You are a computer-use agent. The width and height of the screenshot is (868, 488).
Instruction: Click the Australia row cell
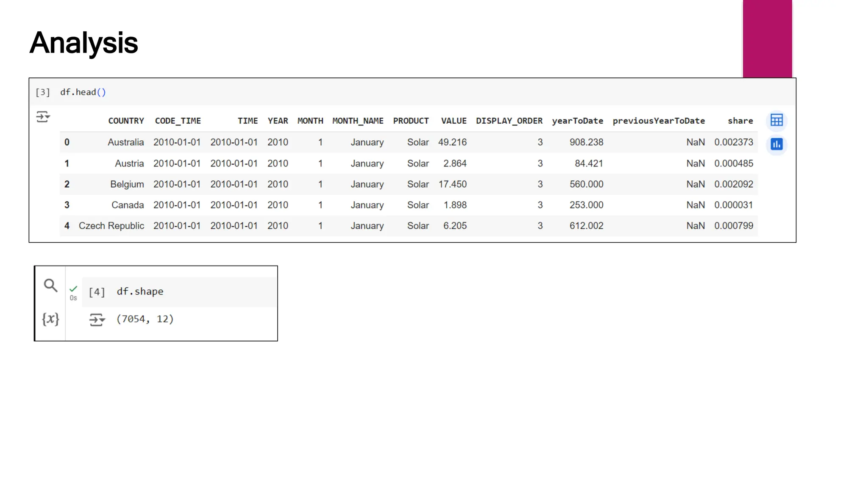(x=125, y=142)
